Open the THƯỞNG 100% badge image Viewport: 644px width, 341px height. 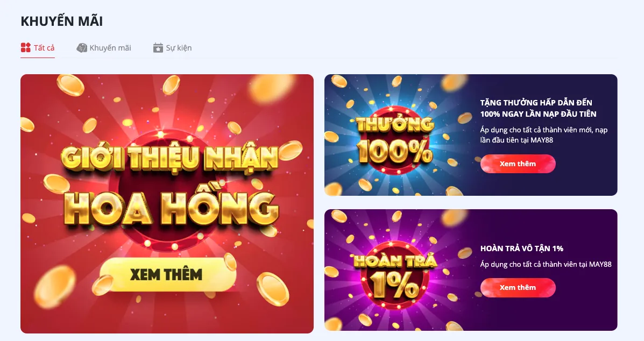pos(394,139)
